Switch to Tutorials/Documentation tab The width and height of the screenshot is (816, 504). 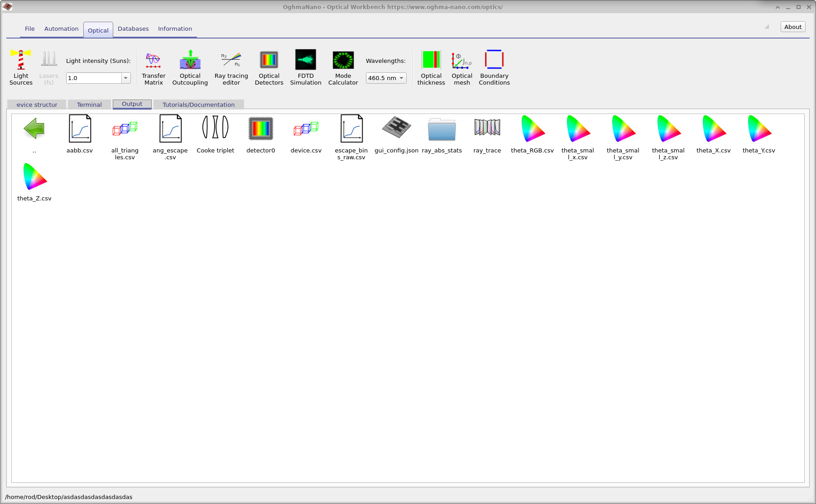pos(198,105)
